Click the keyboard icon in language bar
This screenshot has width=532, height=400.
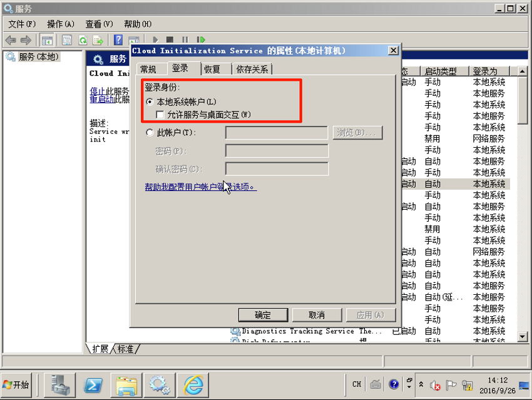click(376, 384)
